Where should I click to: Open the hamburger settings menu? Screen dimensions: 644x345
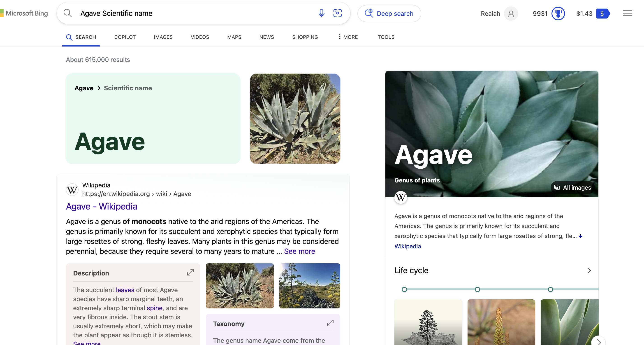[x=627, y=13]
